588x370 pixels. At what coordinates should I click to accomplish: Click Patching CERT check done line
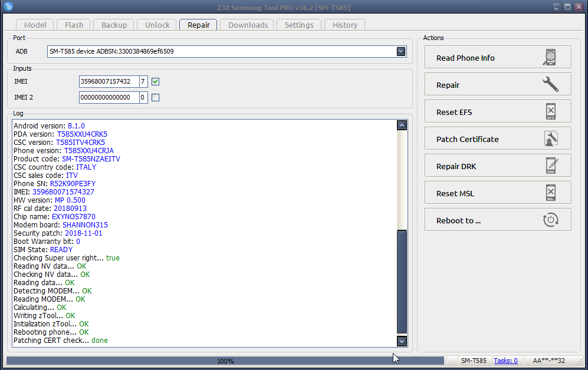(61, 340)
